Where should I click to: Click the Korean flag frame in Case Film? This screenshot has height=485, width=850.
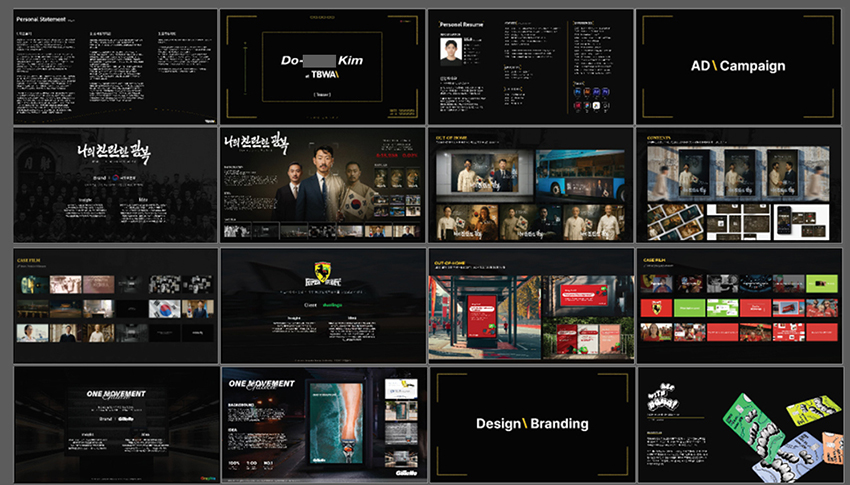tap(165, 308)
